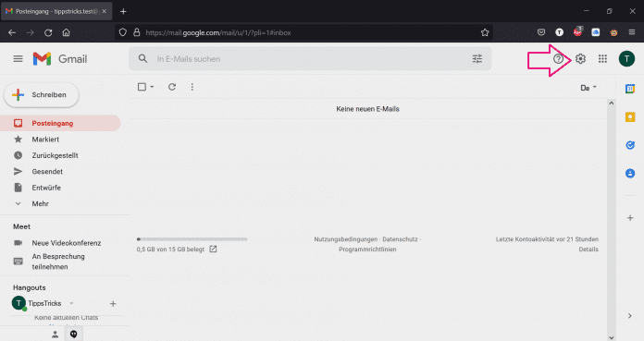Image resolution: width=644 pixels, height=341 pixels.
Task: Bookmark this page with the star icon
Action: (x=485, y=32)
